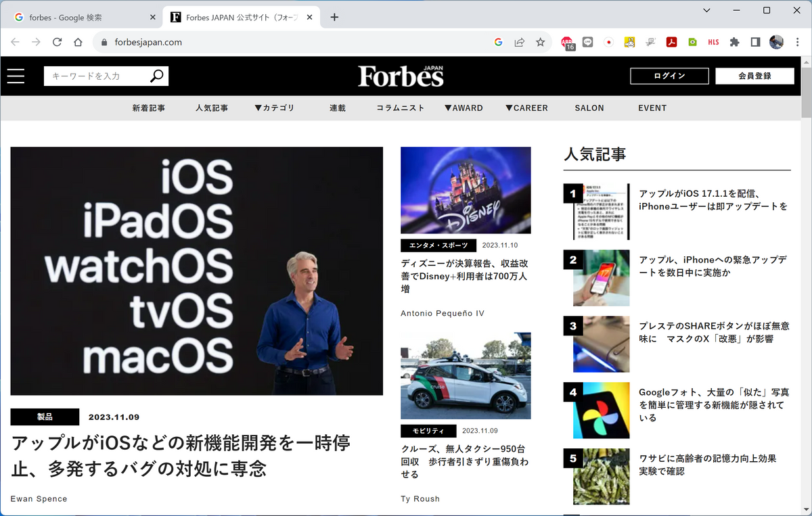
Task: Open the yellow rabbit extension
Action: (x=629, y=42)
